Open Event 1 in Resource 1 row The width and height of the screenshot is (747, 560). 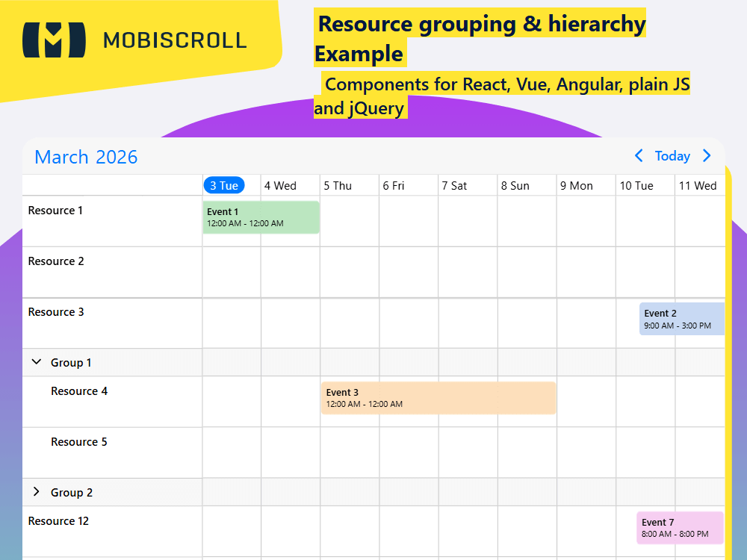point(261,217)
